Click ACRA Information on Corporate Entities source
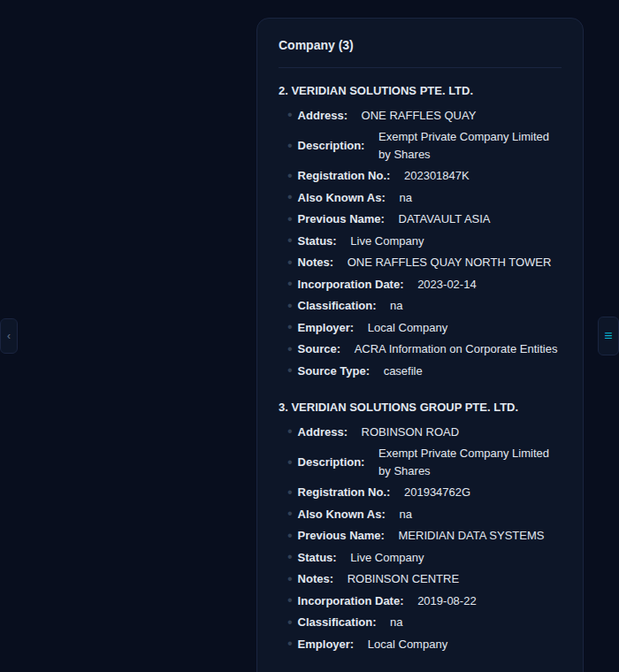This screenshot has height=672, width=619. click(455, 349)
